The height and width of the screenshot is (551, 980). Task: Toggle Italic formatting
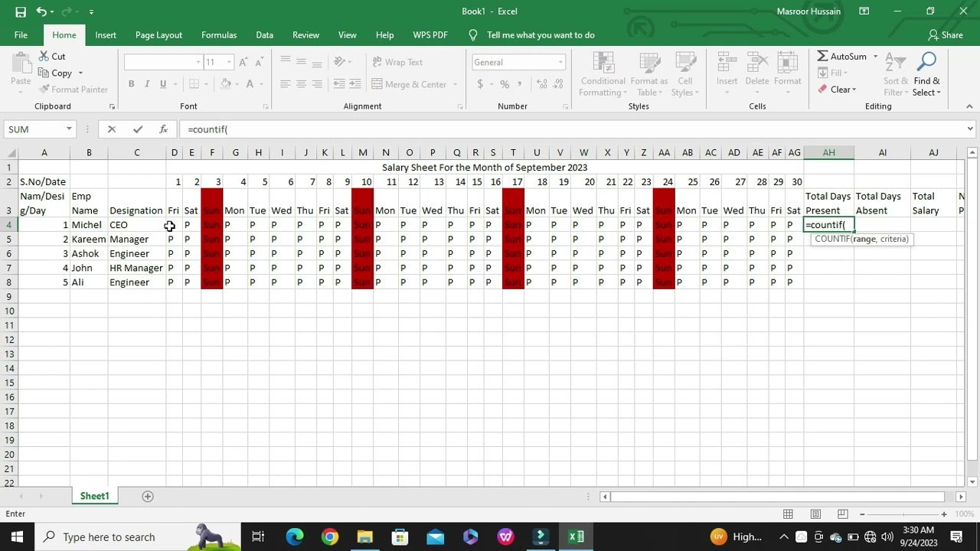[147, 84]
